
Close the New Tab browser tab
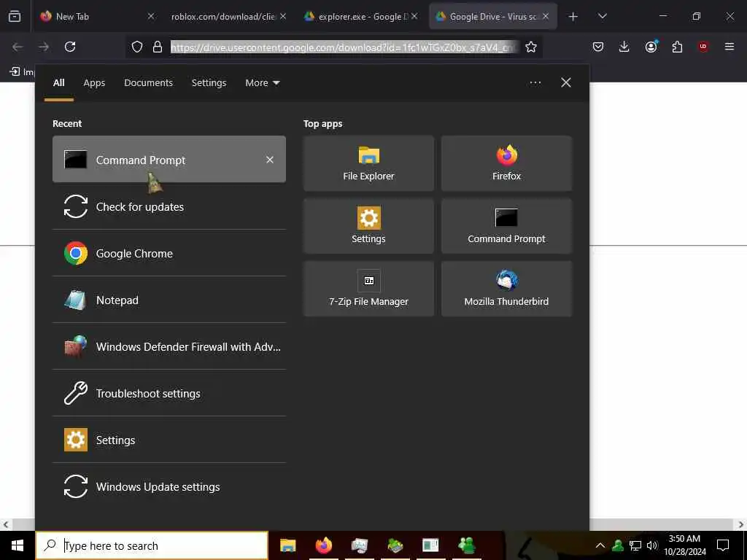click(151, 16)
